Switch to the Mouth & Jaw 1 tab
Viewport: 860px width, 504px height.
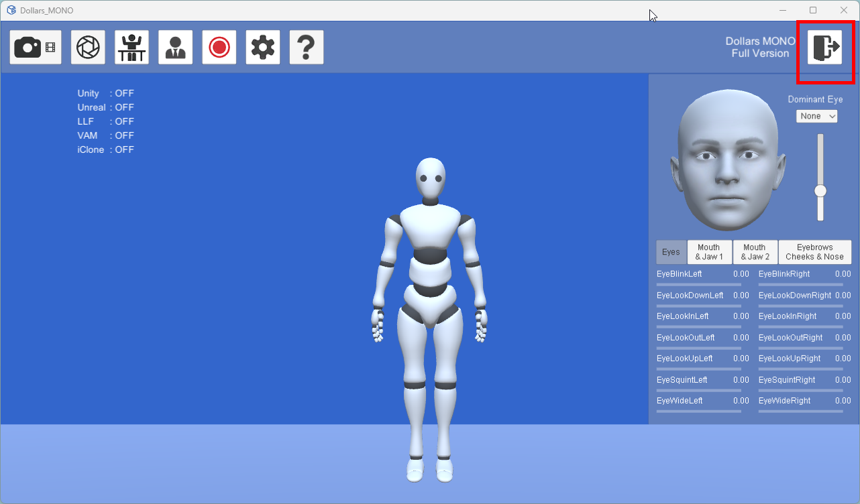[x=709, y=252]
